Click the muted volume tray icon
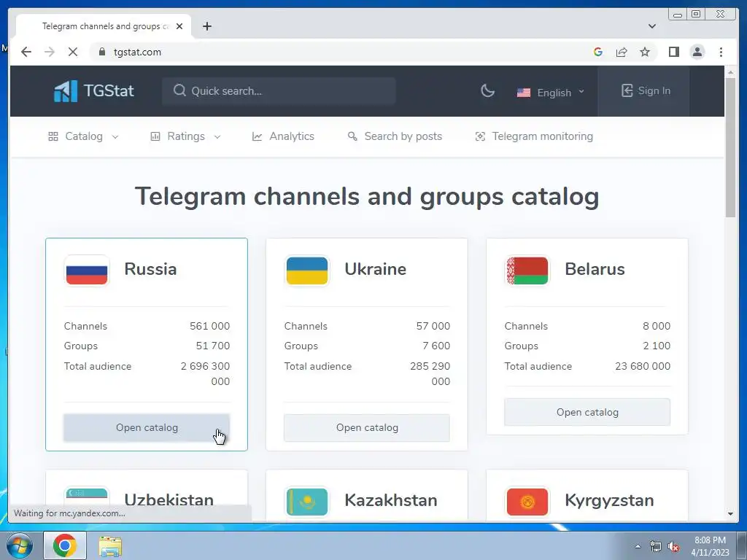 coord(673,547)
